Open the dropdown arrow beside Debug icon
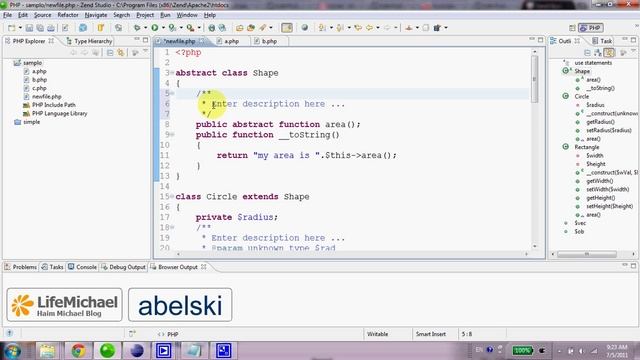This screenshot has height=360, width=640. 145,28
